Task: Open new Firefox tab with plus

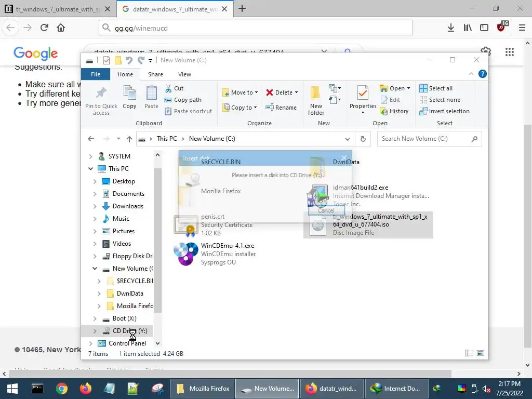Action: coord(242,8)
